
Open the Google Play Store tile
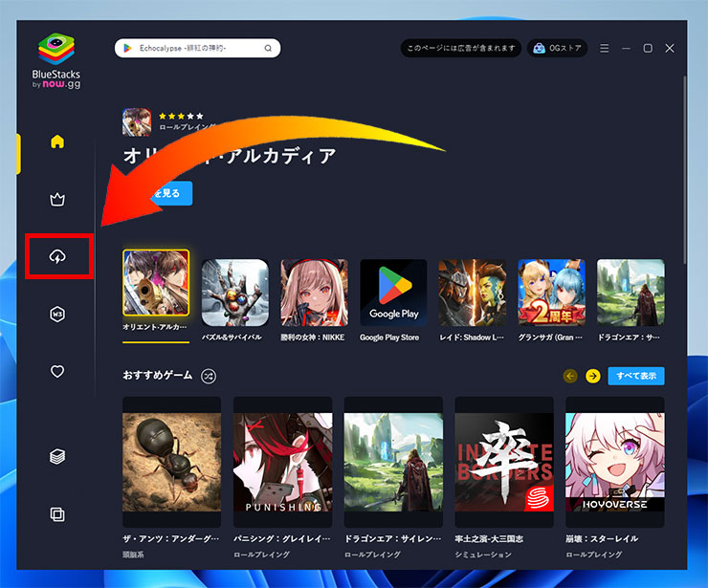[393, 293]
